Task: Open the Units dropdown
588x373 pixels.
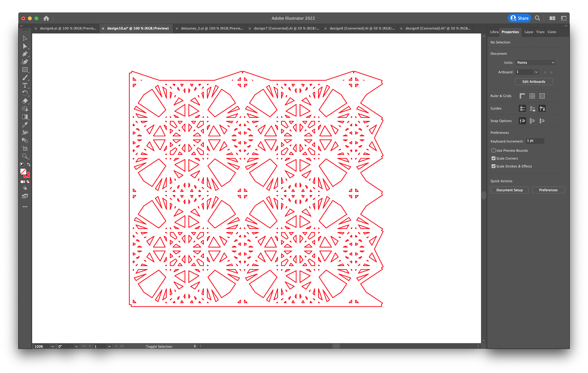Action: click(x=535, y=62)
